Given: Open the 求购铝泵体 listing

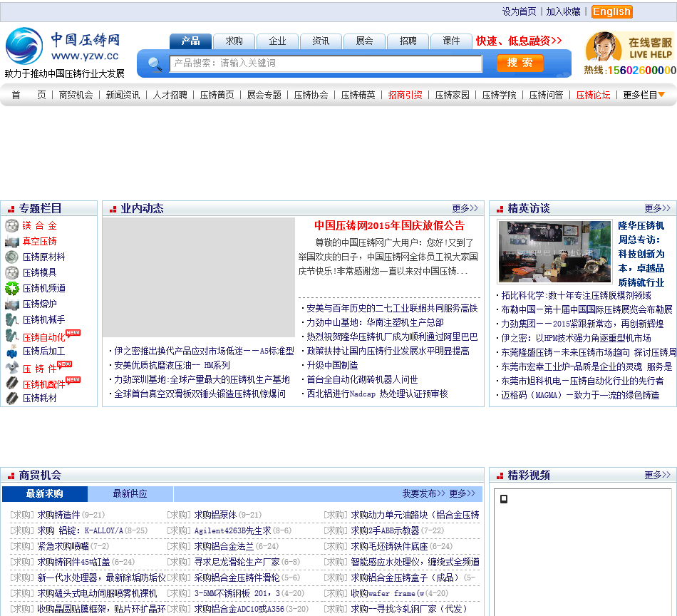Looking at the screenshot, I should [215, 515].
